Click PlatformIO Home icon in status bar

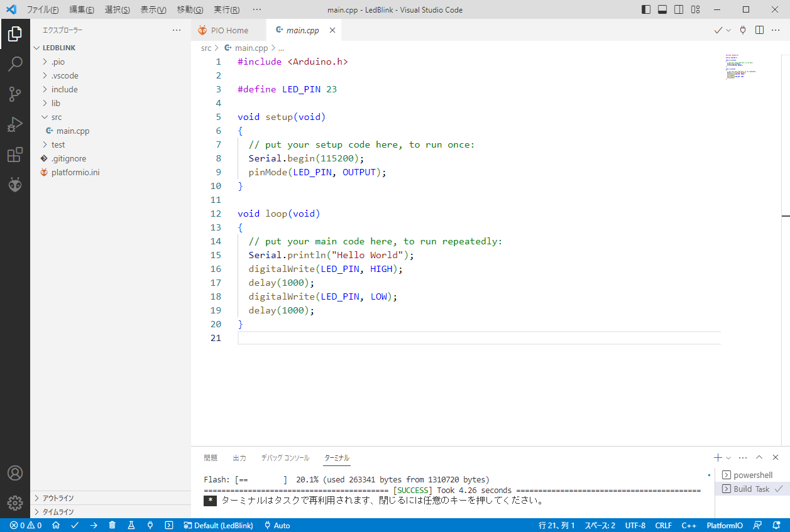pos(56,525)
